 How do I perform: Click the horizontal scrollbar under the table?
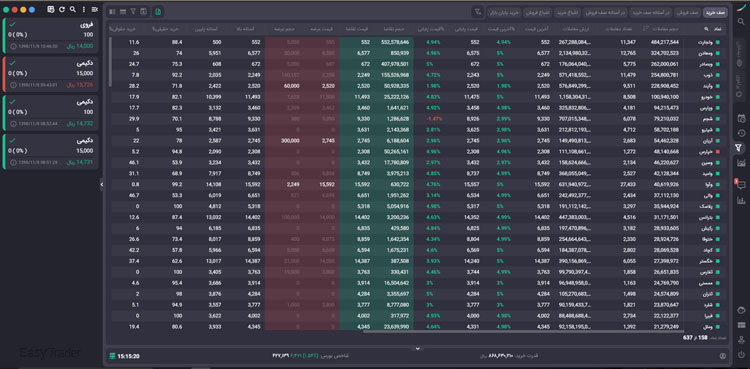(x=523, y=331)
